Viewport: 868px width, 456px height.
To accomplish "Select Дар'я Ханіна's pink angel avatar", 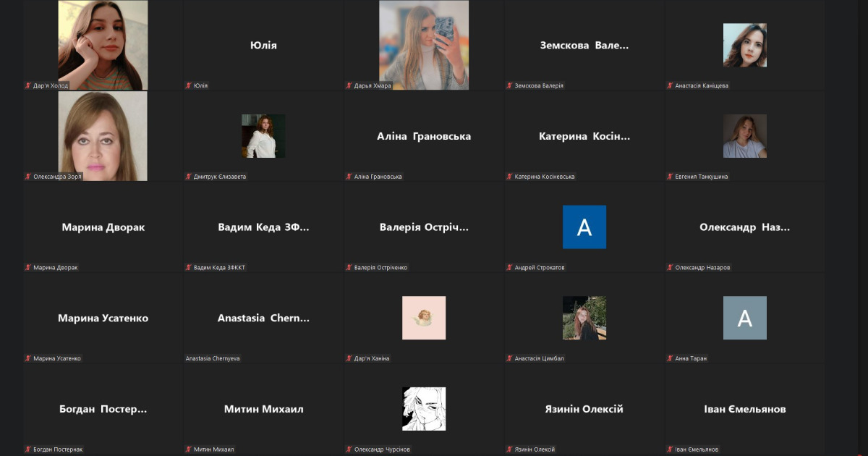I will [424, 318].
